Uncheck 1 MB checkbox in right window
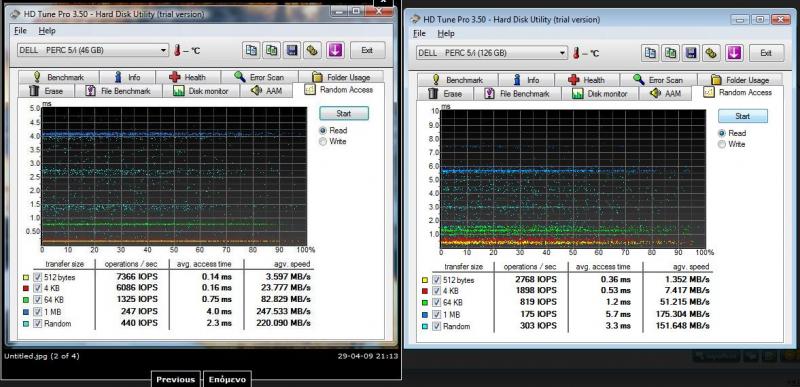Viewport: 800px width, 387px height. pyautogui.click(x=436, y=315)
